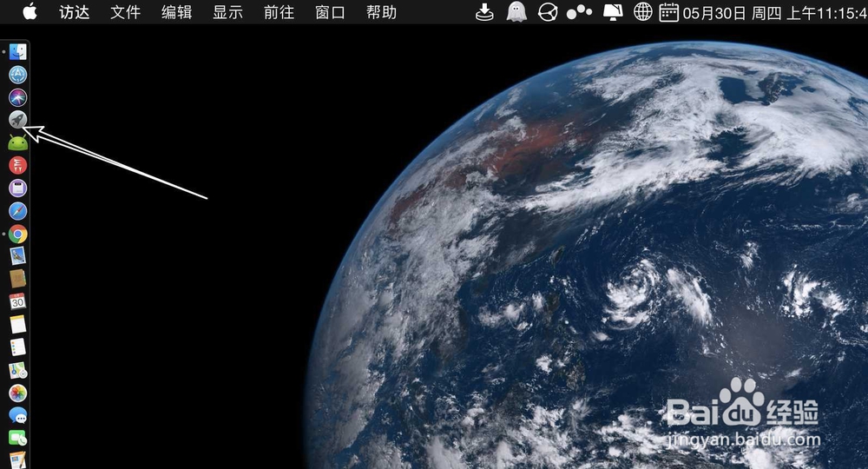Launch Siri from the Dock
The image size is (868, 469).
coord(17,97)
